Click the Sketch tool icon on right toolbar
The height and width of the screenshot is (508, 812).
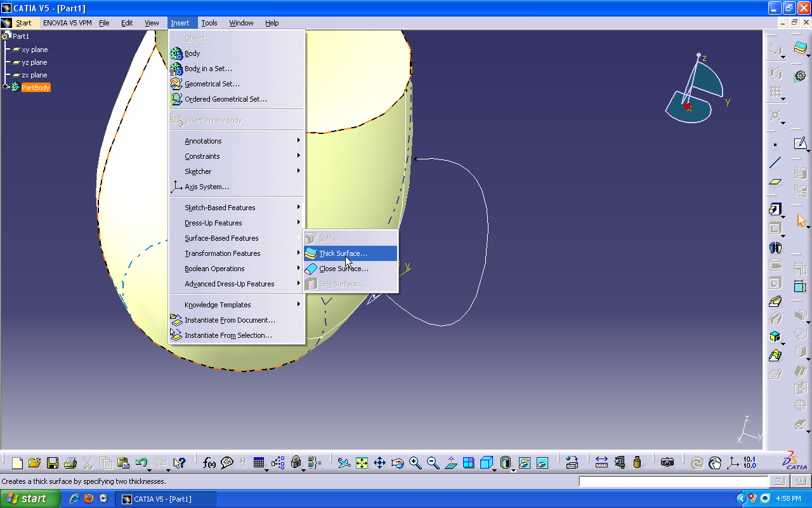coord(800,144)
